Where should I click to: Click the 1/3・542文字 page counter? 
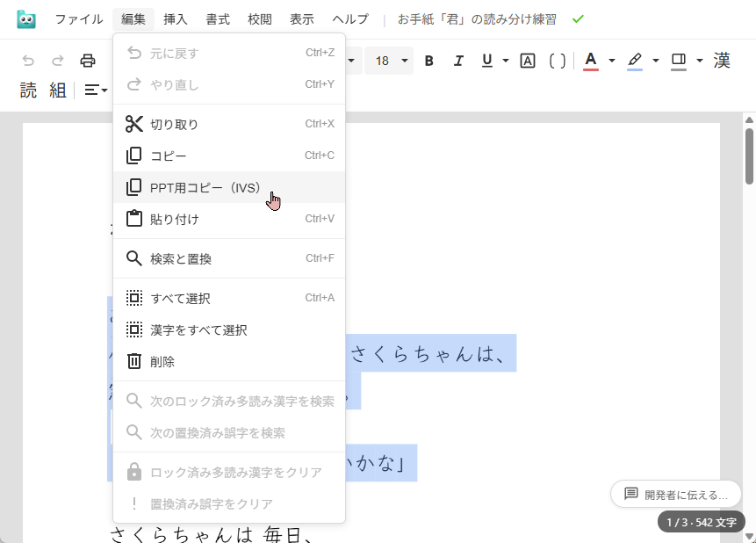coord(702,522)
